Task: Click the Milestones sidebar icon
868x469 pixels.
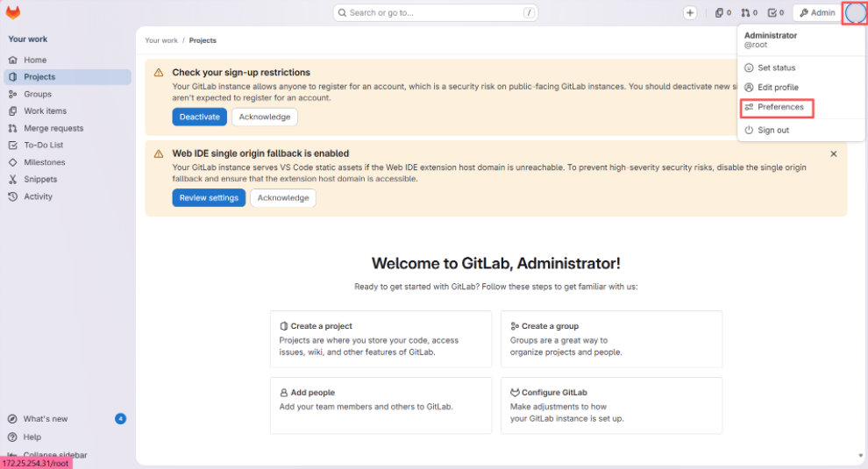Action: [13, 162]
